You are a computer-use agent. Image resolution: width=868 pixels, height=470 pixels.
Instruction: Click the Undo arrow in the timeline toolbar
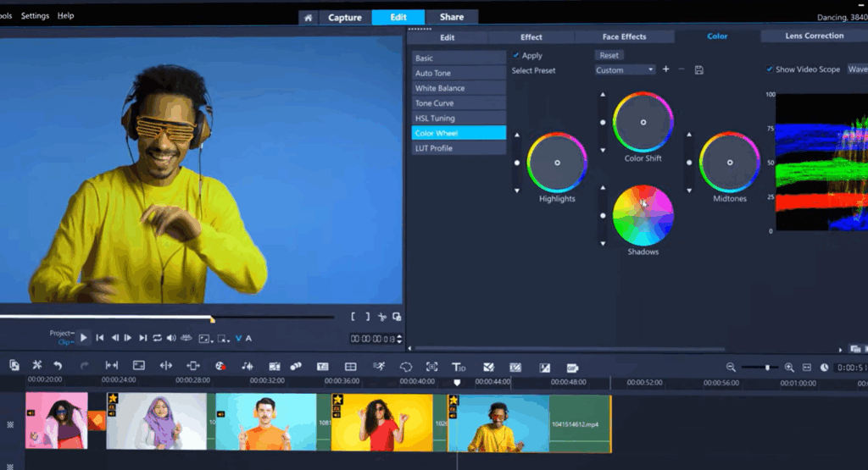(x=58, y=365)
